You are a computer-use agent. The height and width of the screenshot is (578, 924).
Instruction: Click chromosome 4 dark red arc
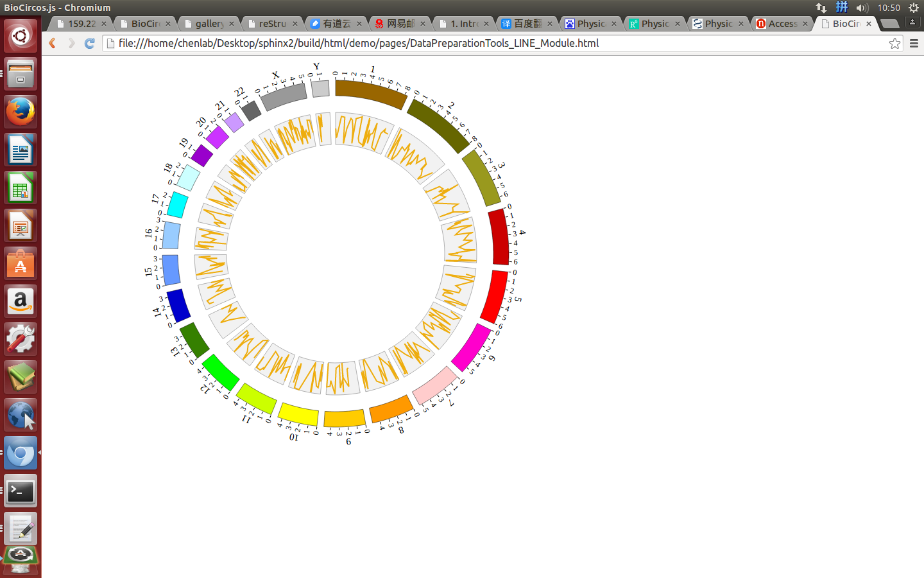[499, 236]
